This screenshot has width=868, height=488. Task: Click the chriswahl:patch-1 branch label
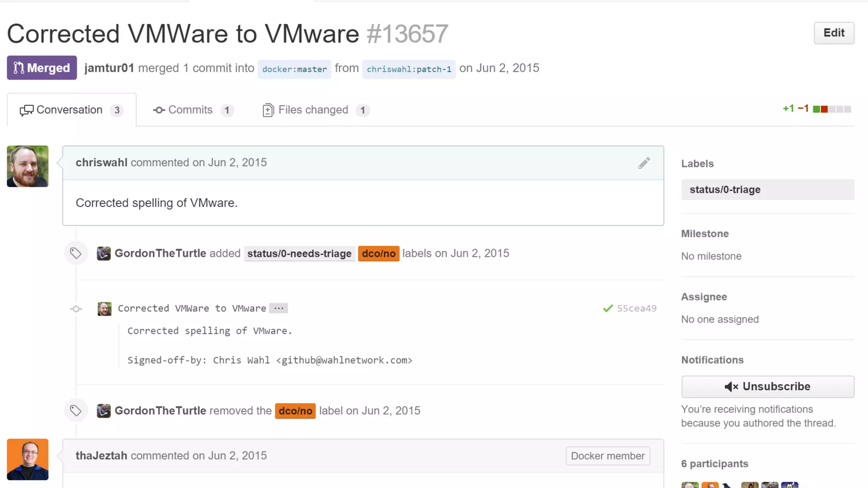tap(409, 69)
